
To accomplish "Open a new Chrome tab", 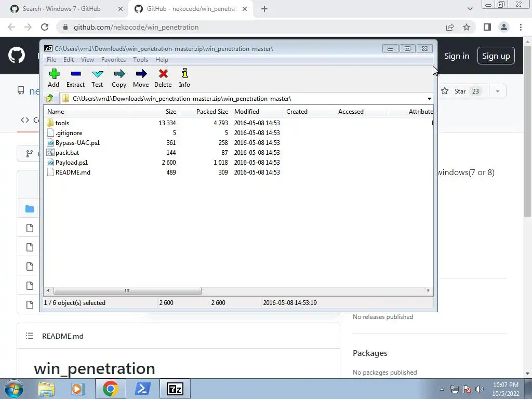I will point(264,9).
